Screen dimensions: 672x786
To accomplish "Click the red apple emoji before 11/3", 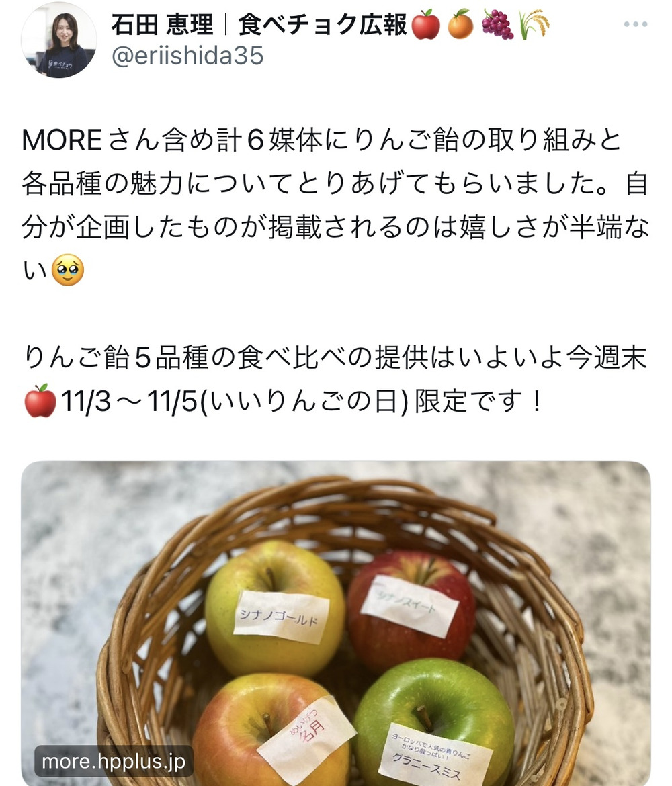I will pos(40,401).
